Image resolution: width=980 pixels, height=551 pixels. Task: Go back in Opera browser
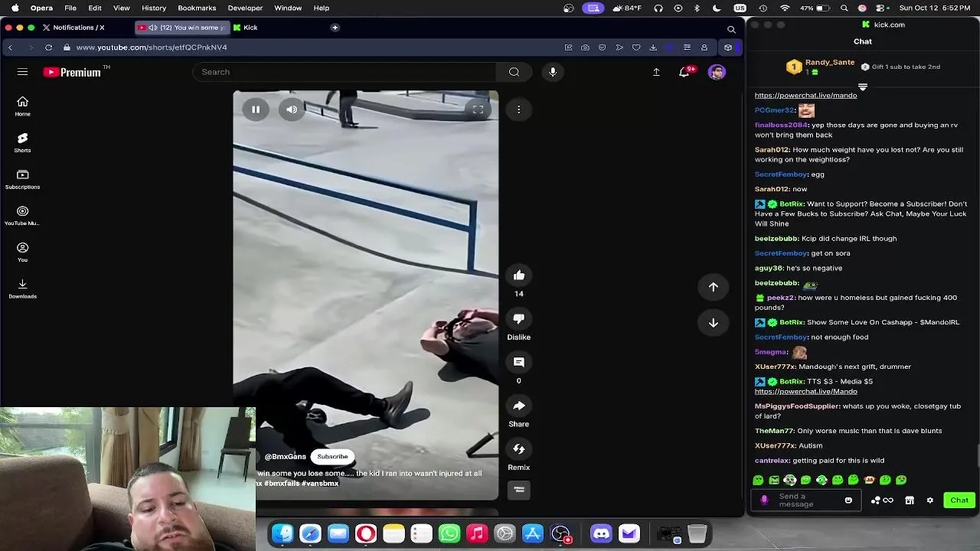10,47
